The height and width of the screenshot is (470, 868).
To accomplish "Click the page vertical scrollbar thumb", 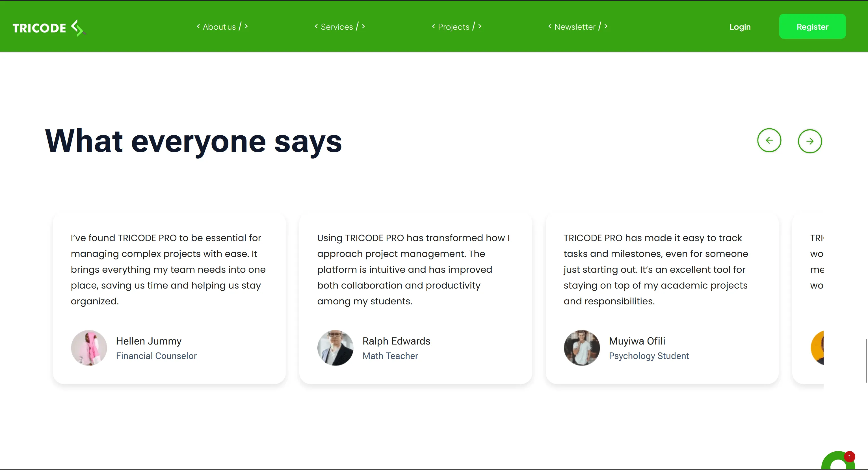I will click(866, 361).
